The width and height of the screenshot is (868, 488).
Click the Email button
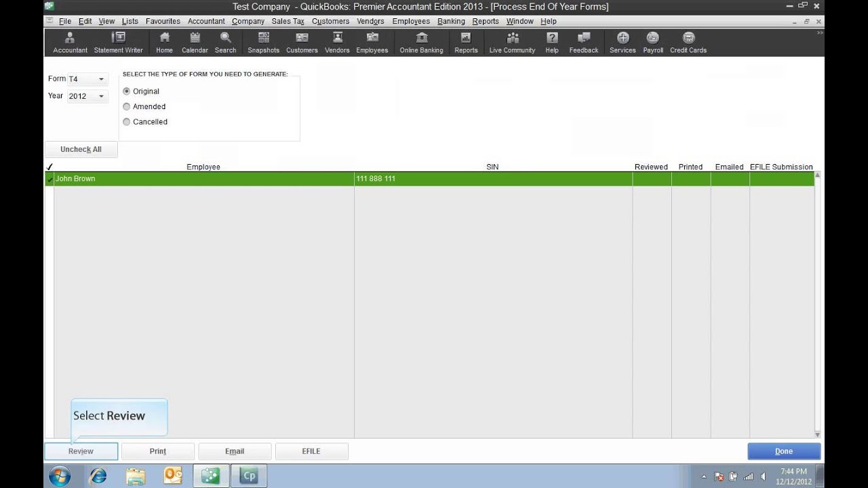coord(235,451)
